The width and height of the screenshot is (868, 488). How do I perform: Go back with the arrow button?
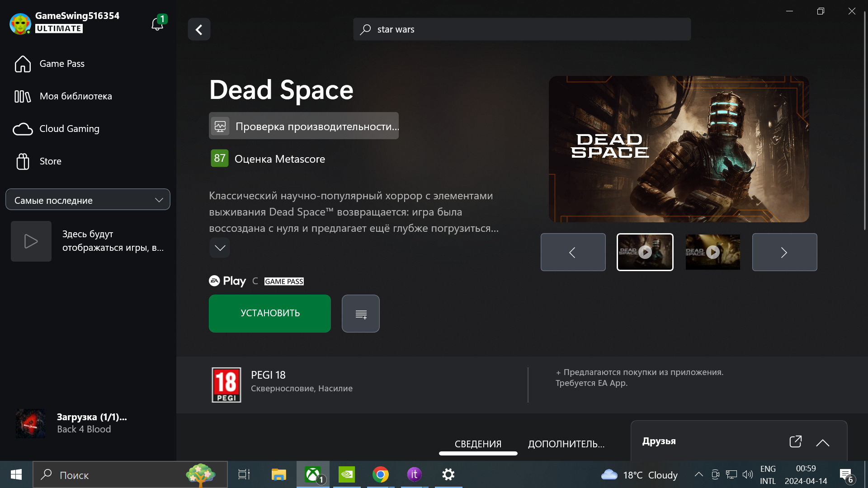click(199, 29)
